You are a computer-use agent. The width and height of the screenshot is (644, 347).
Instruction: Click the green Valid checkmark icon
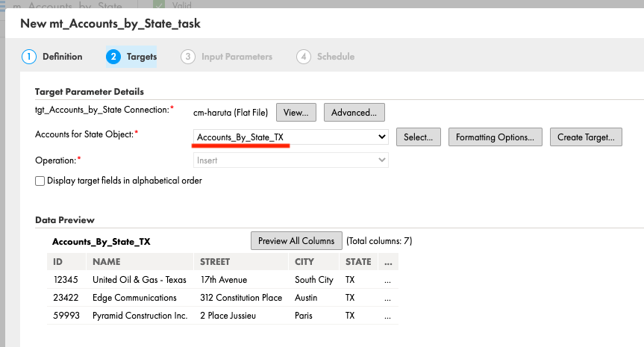[x=158, y=4]
